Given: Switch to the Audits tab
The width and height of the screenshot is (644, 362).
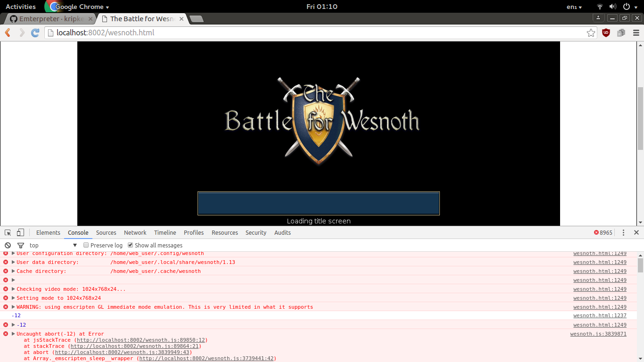Looking at the screenshot, I should pos(282,232).
